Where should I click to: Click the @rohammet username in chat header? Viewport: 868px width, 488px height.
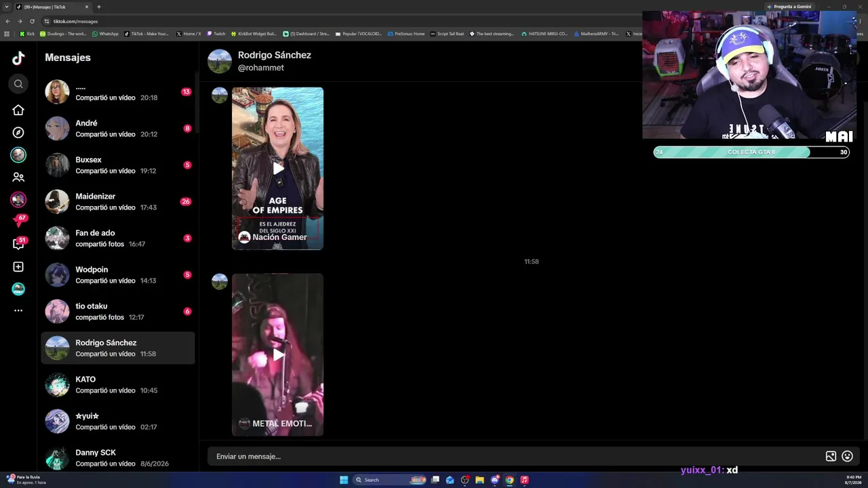(x=261, y=68)
